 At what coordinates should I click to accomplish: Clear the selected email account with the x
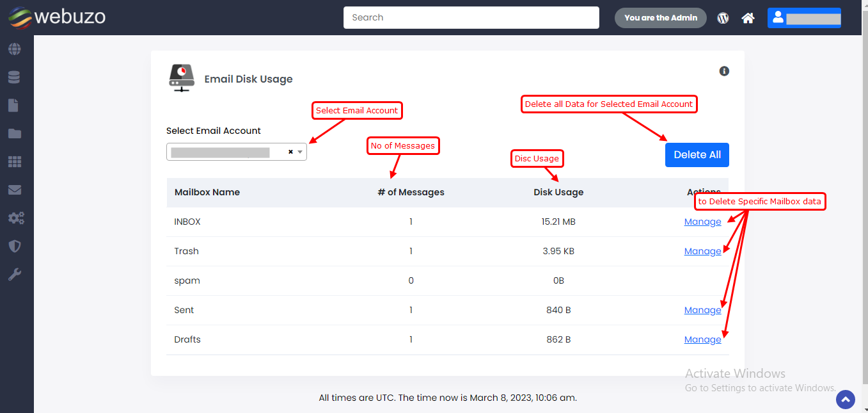[290, 152]
